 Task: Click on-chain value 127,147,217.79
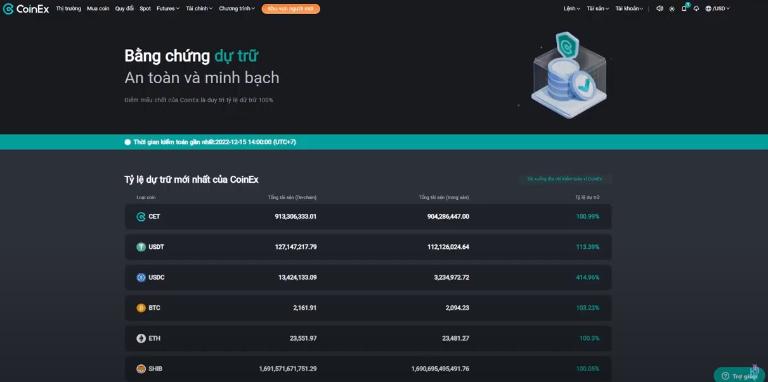[296, 247]
